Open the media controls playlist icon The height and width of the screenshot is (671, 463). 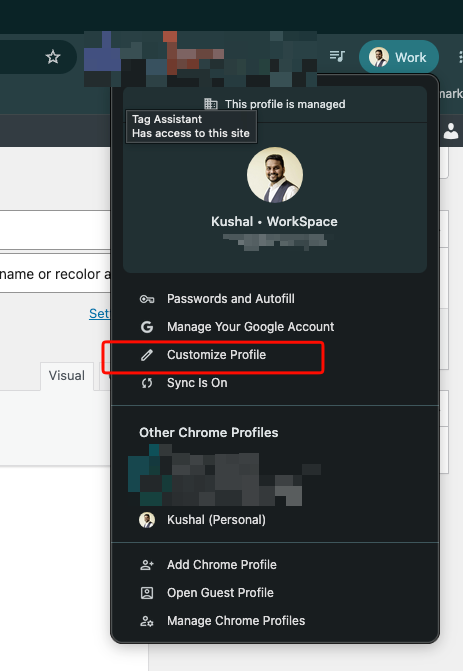337,56
